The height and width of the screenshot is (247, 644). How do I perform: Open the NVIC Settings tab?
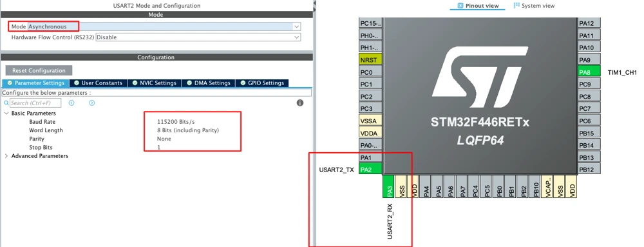(155, 83)
